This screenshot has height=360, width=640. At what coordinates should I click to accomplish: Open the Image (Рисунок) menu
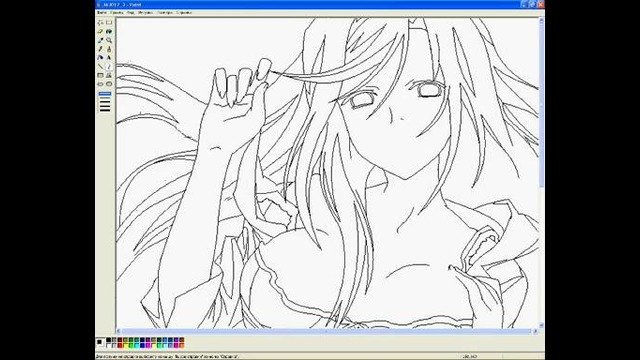[145, 13]
